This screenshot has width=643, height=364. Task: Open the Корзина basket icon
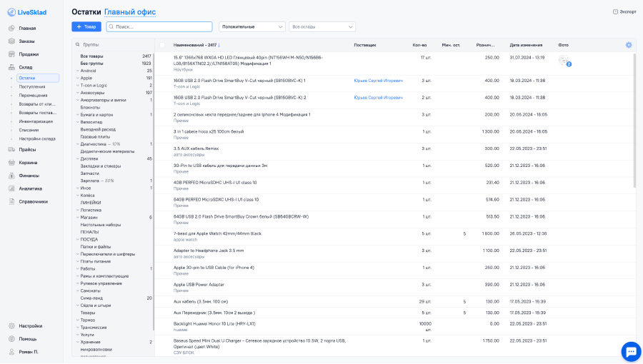11,163
